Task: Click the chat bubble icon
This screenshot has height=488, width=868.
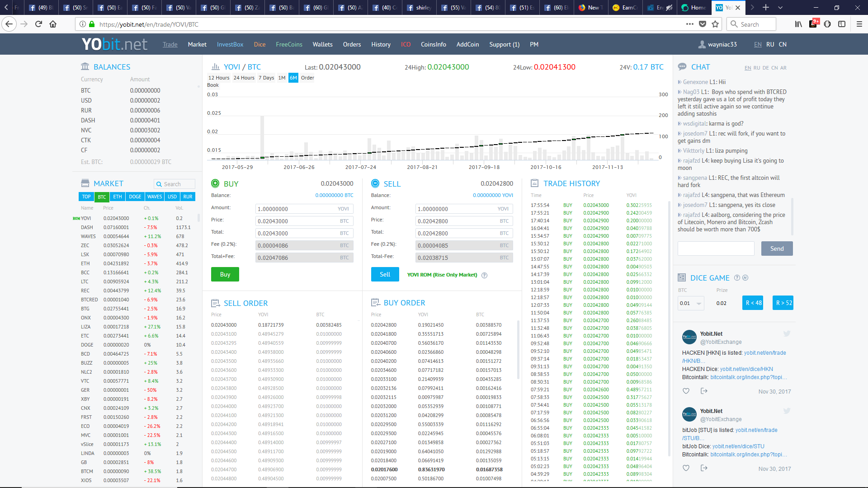Action: 682,66
